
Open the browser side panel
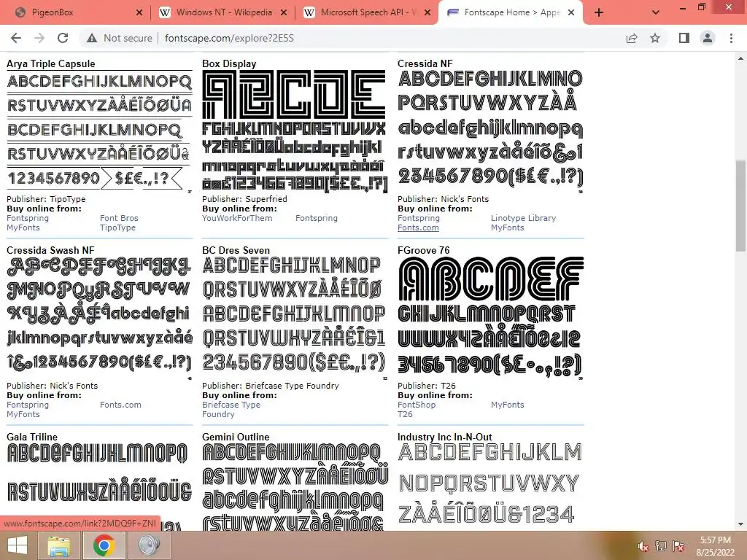tap(684, 38)
